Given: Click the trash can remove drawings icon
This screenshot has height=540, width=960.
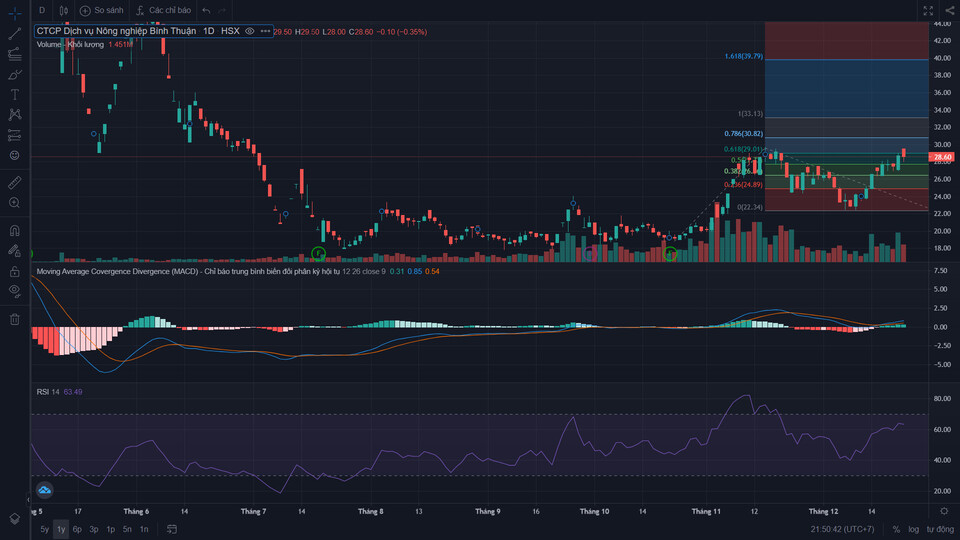Looking at the screenshot, I should click(14, 319).
